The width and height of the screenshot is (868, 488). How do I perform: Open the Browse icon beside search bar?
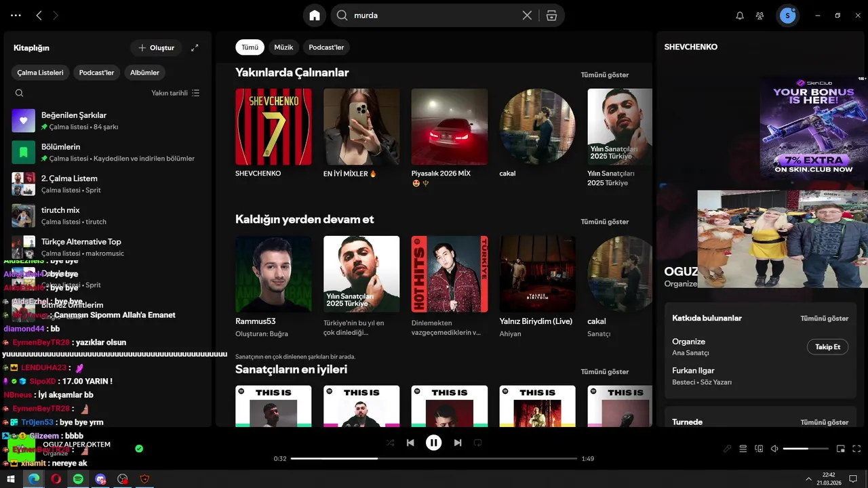pos(551,15)
